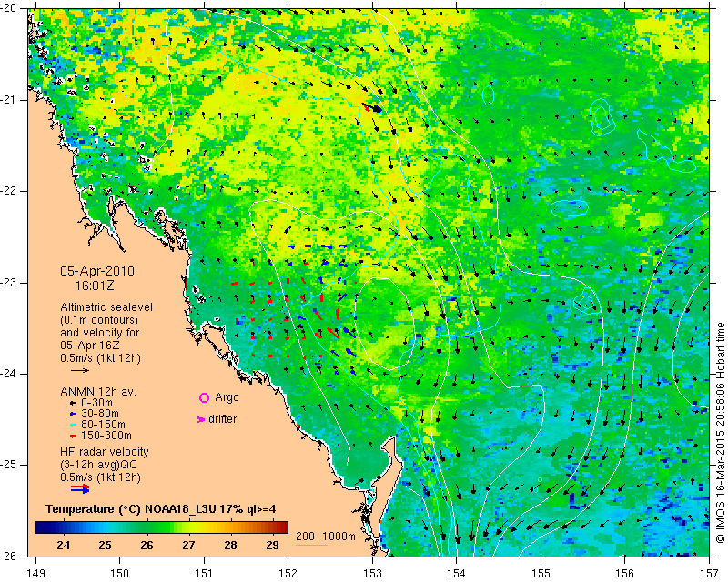
Task: Click the 'drifter' legend label
Action: pos(222,419)
